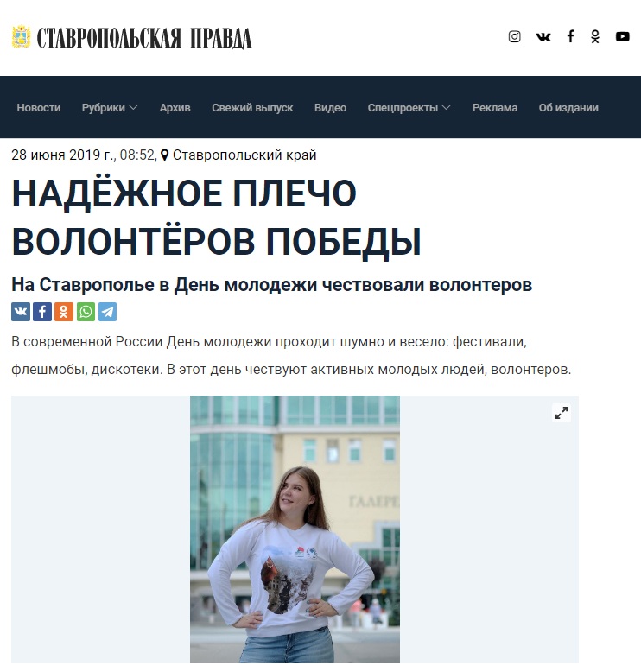Go to Свежий выпуск section
This screenshot has height=672, width=641.
(252, 108)
